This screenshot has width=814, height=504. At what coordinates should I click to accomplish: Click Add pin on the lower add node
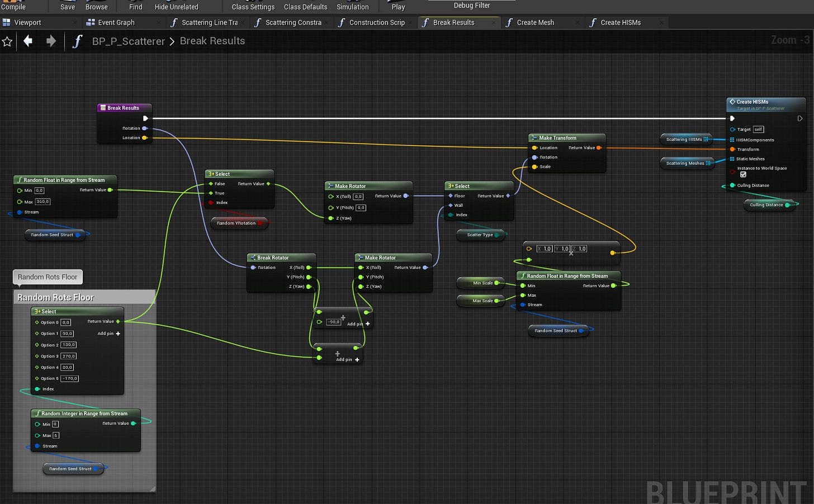(348, 360)
